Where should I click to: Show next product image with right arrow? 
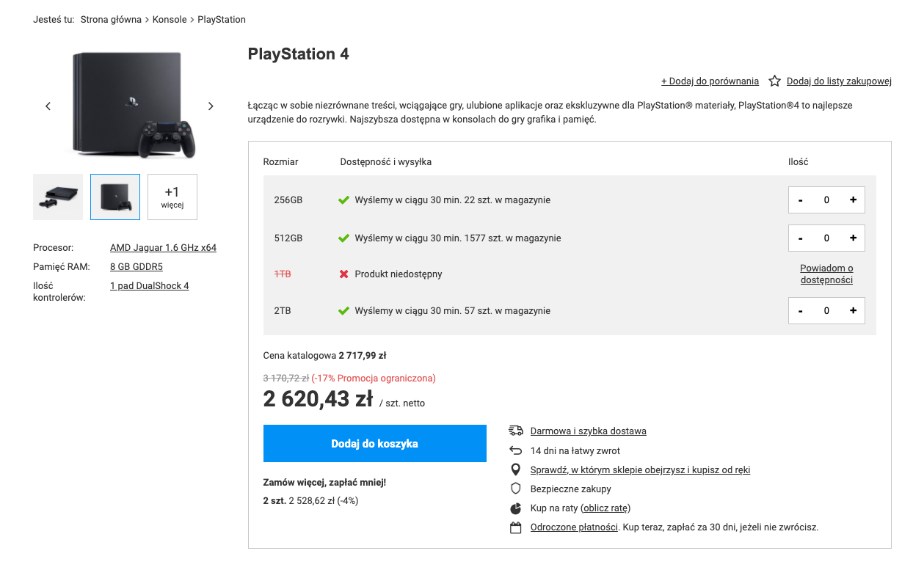point(211,106)
